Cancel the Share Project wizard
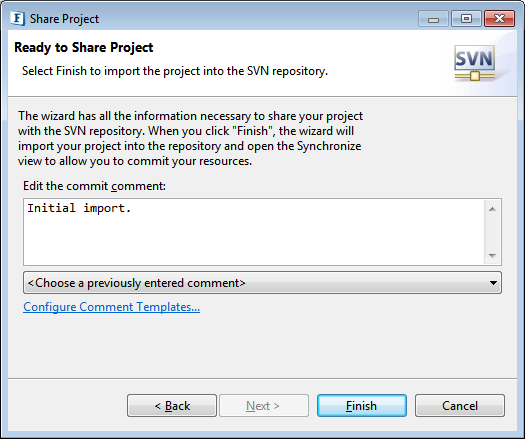Screen dimensions: 525x439 pyautogui.click(x=460, y=406)
